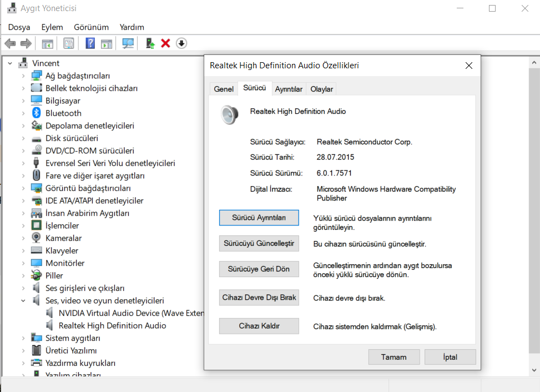Collapse the Vincent root node

click(x=10, y=63)
